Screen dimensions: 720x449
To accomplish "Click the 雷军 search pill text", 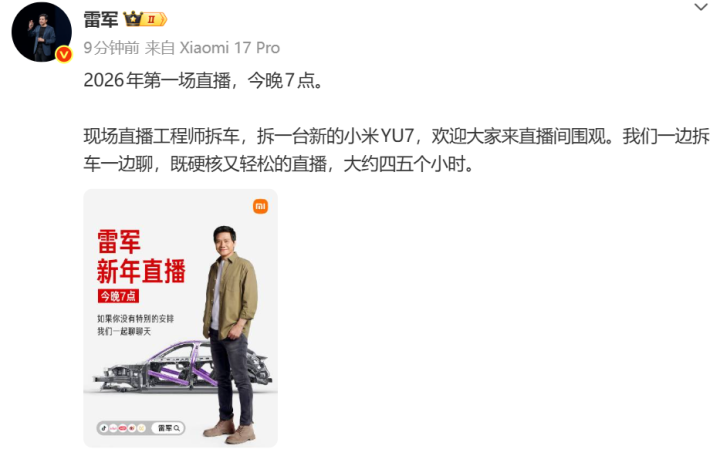I will 165,428.
